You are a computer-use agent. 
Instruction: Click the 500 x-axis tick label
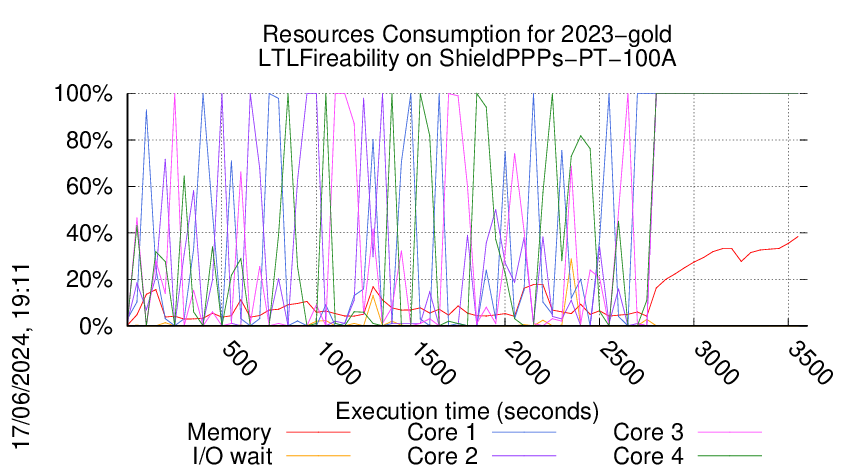239,358
